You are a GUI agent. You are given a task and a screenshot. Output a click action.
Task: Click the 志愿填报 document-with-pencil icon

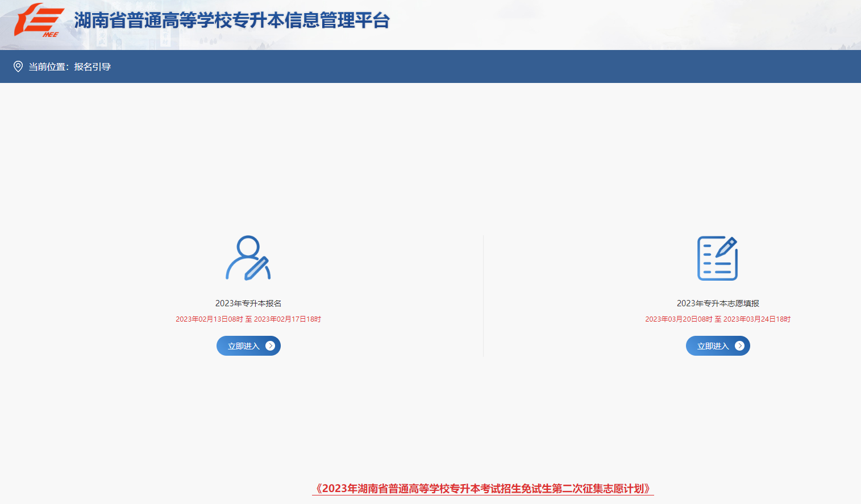coord(718,258)
